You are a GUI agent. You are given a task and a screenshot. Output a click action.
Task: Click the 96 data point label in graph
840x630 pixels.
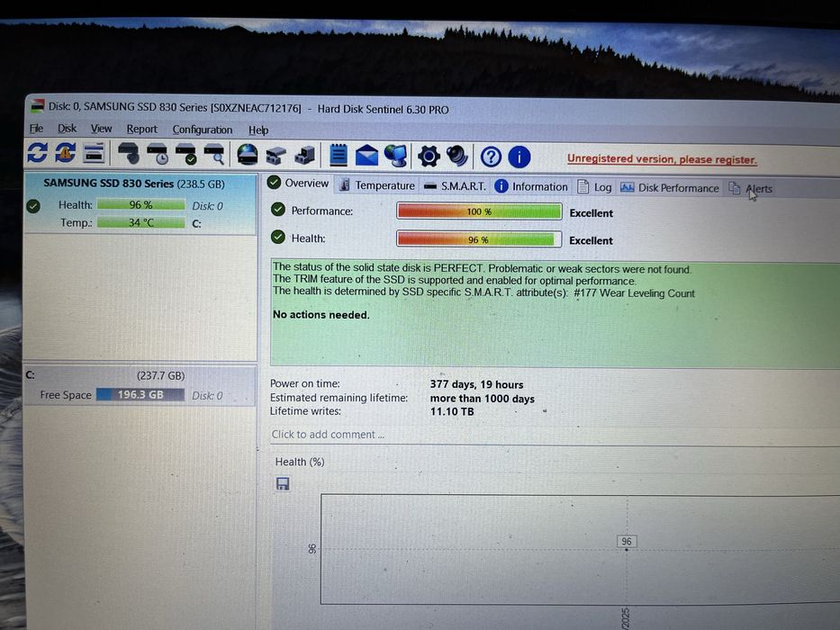coord(627,542)
